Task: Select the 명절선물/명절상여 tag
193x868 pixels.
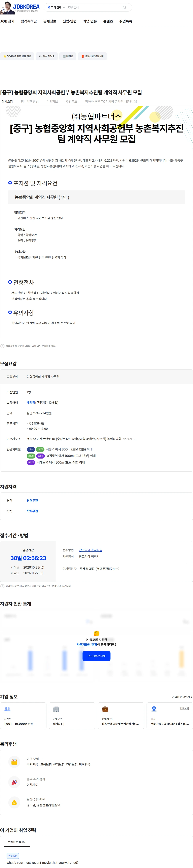Action: click(x=92, y=56)
